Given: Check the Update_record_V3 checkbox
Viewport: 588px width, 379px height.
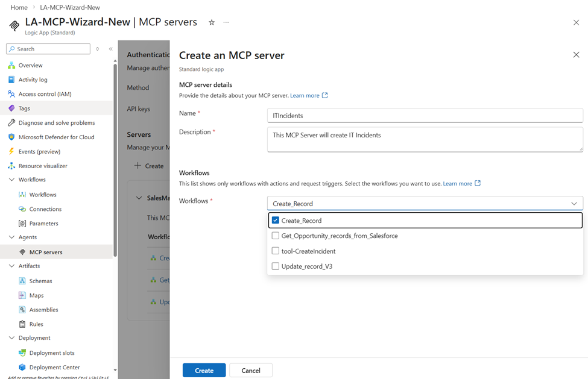Looking at the screenshot, I should pos(275,266).
